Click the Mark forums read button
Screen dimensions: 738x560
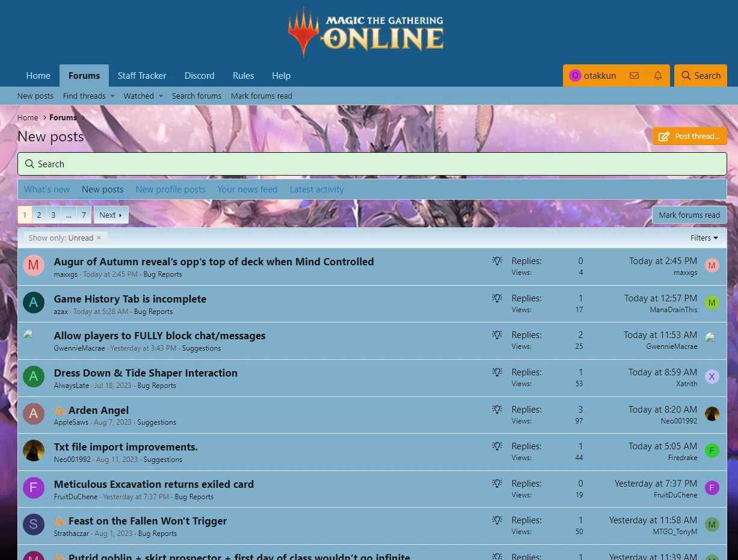click(689, 215)
